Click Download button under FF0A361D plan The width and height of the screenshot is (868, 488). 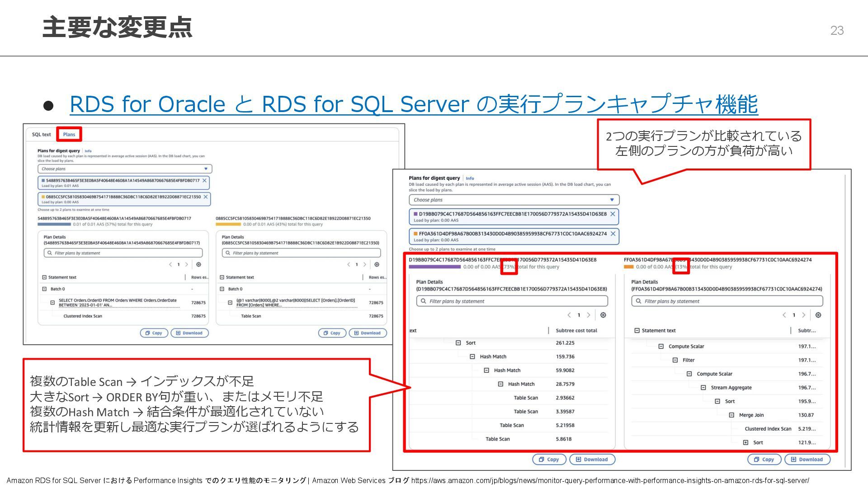point(807,459)
